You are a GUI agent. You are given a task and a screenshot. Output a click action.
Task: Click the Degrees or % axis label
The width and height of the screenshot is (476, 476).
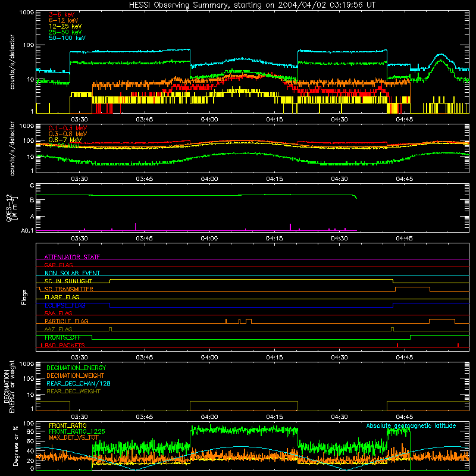15,446
